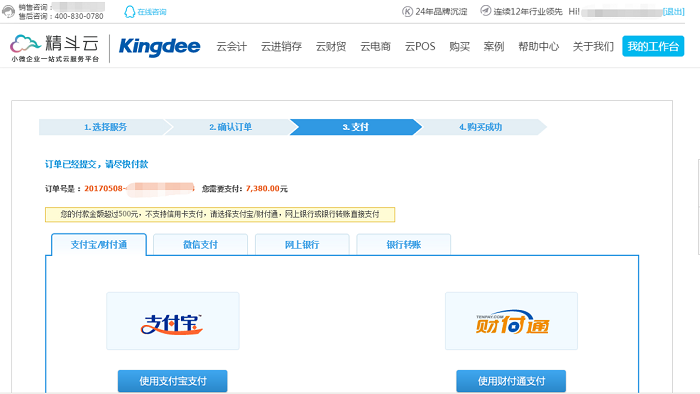Viewport: 700px width, 394px height.
Task: Open the 云财贸 menu
Action: (331, 46)
